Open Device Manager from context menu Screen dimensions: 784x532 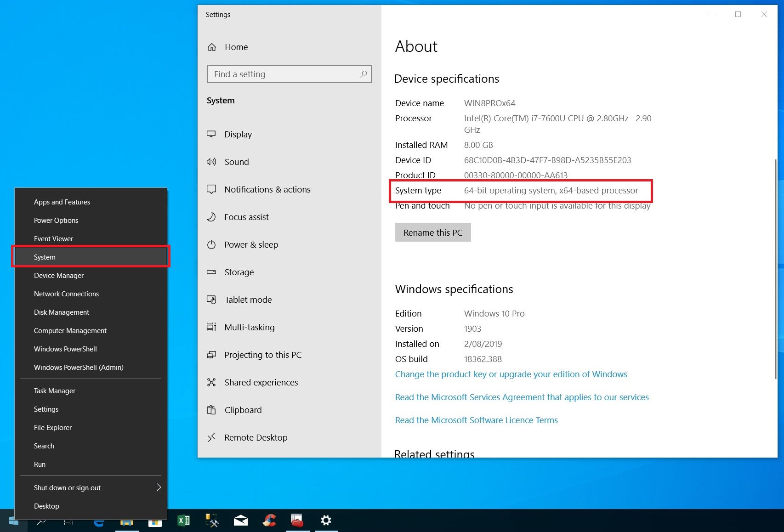tap(59, 275)
